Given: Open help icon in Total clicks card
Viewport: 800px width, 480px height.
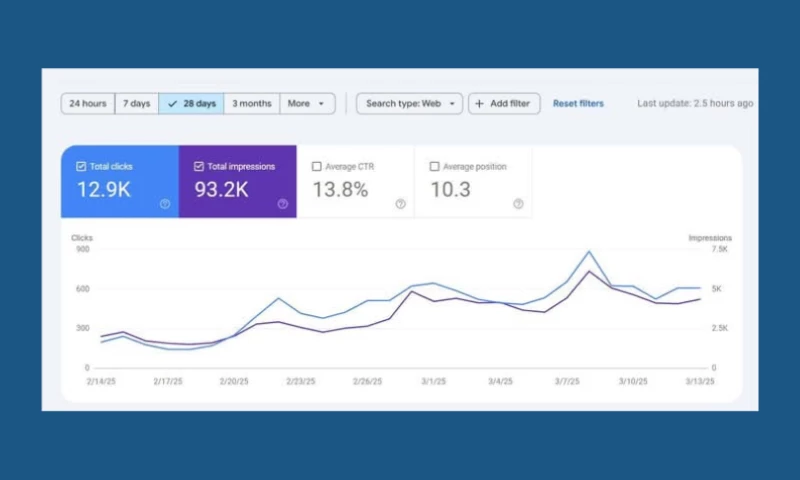Looking at the screenshot, I should pos(165,204).
